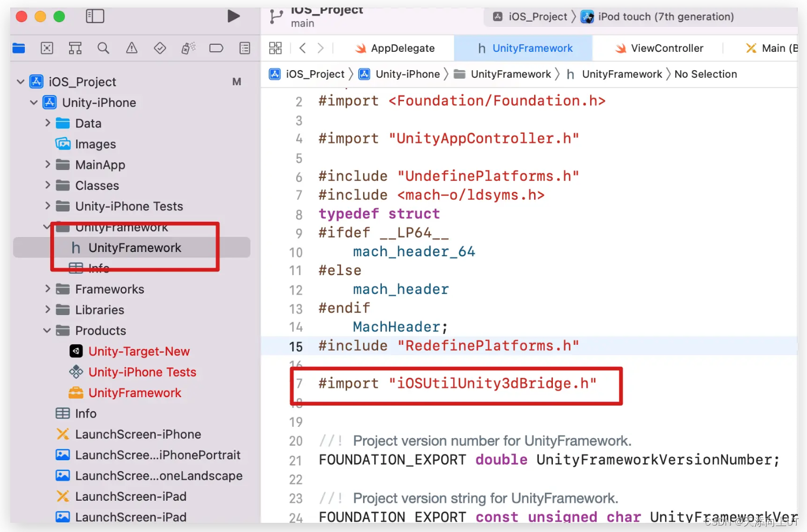Click the iOSUtilUnity3dBridge.h import line

coord(457,384)
